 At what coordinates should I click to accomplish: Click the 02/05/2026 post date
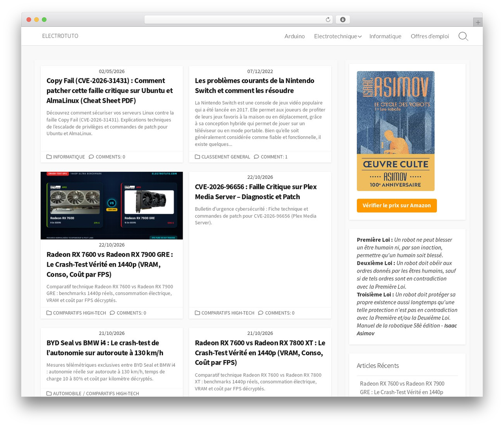tap(111, 71)
